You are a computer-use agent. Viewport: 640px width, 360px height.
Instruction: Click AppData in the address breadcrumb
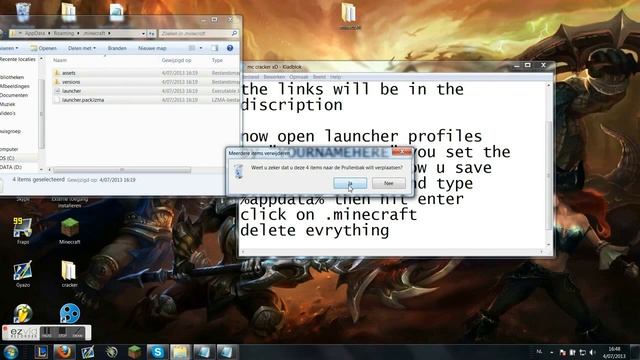[35, 33]
